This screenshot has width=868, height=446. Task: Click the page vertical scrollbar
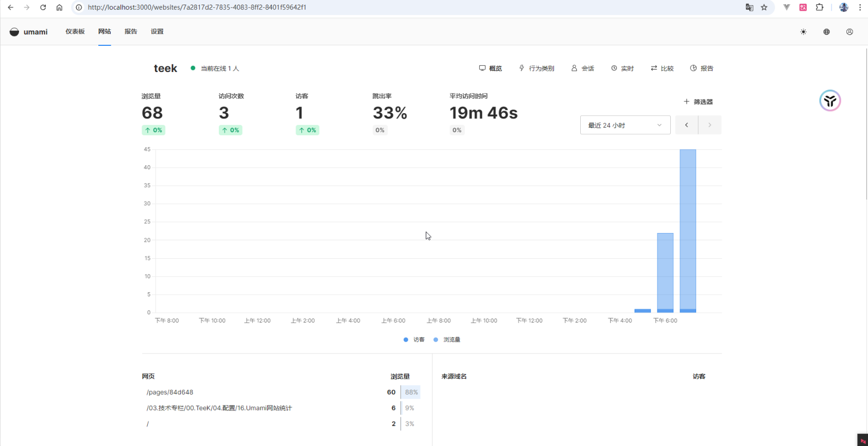point(866,123)
